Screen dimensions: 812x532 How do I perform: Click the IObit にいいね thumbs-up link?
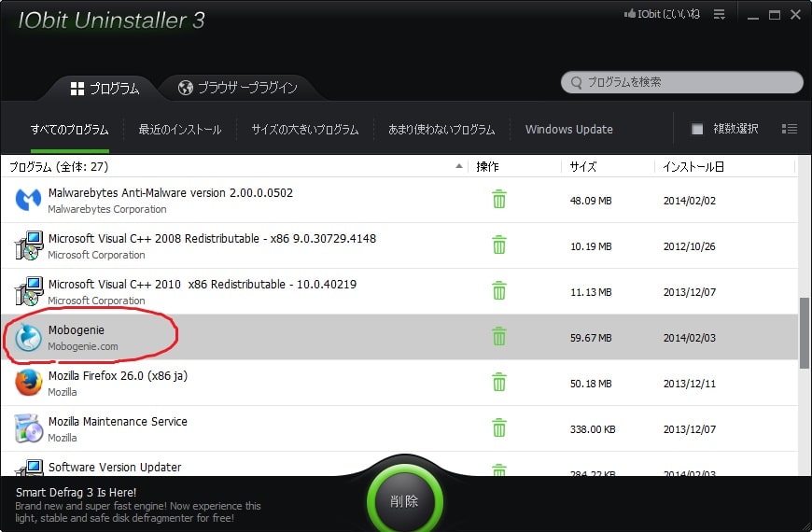(662, 14)
